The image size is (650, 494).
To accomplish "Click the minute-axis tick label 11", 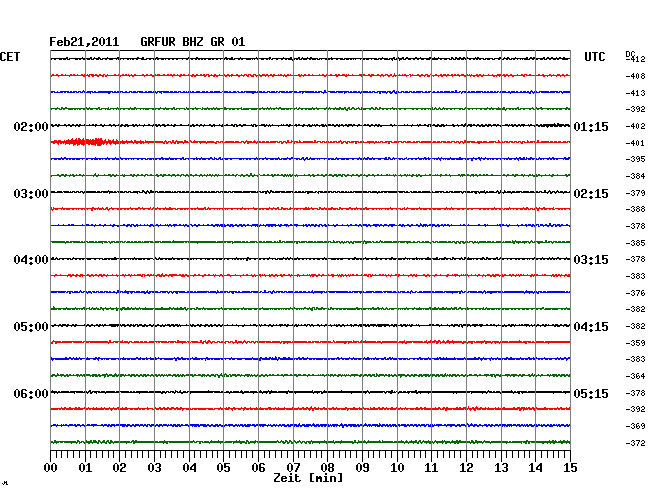I will 431,467.
